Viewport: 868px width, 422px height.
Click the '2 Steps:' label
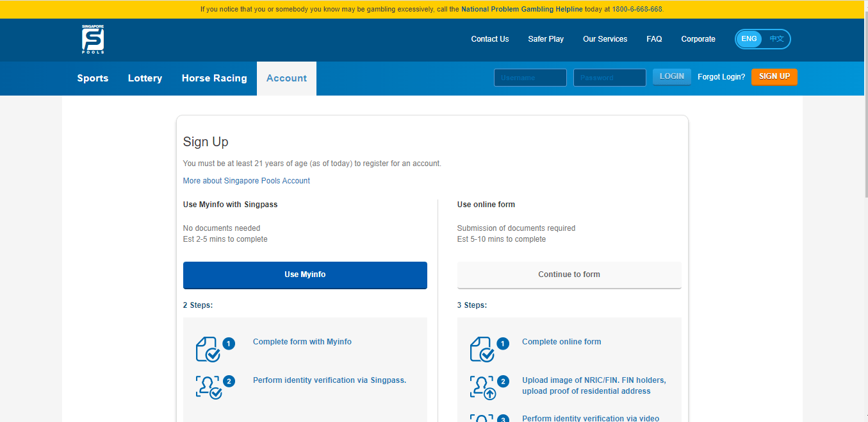(198, 305)
